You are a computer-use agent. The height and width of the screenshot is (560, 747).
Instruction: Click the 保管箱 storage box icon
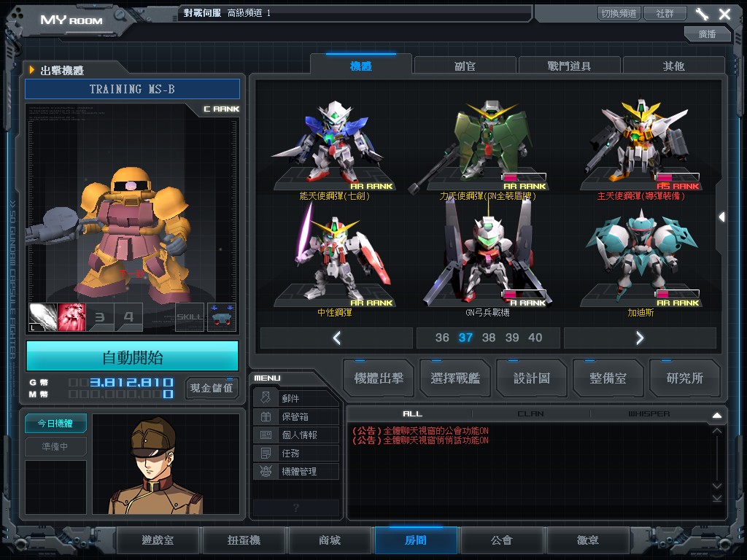coord(266,416)
